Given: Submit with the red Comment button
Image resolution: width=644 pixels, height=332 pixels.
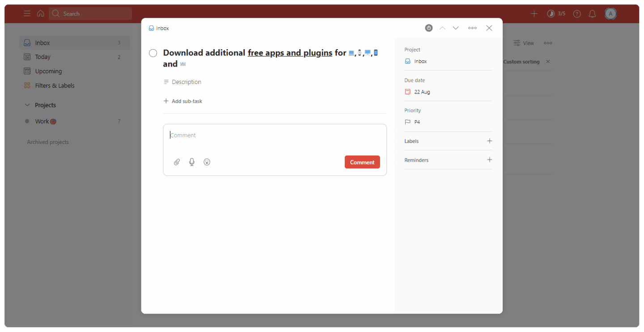Looking at the screenshot, I should click(x=362, y=162).
